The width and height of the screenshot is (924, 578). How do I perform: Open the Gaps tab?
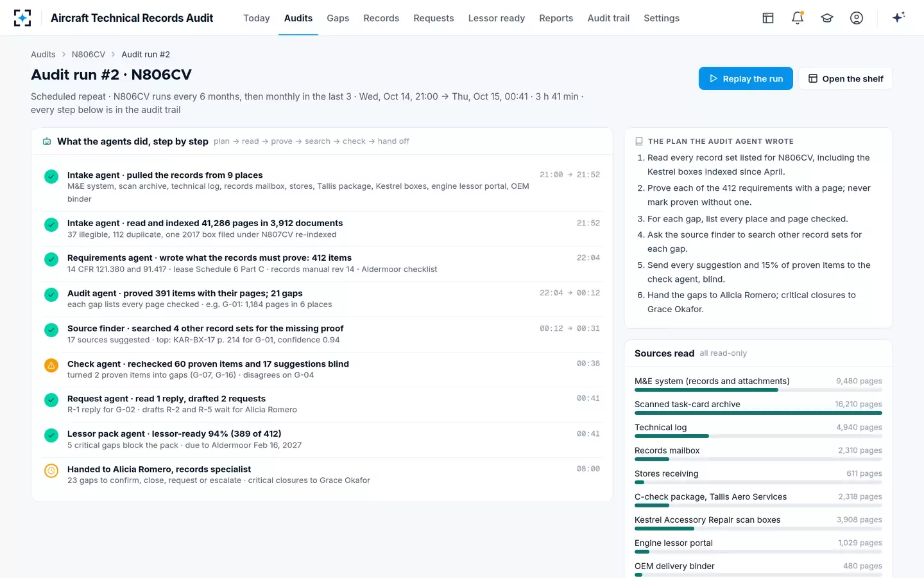pyautogui.click(x=338, y=18)
